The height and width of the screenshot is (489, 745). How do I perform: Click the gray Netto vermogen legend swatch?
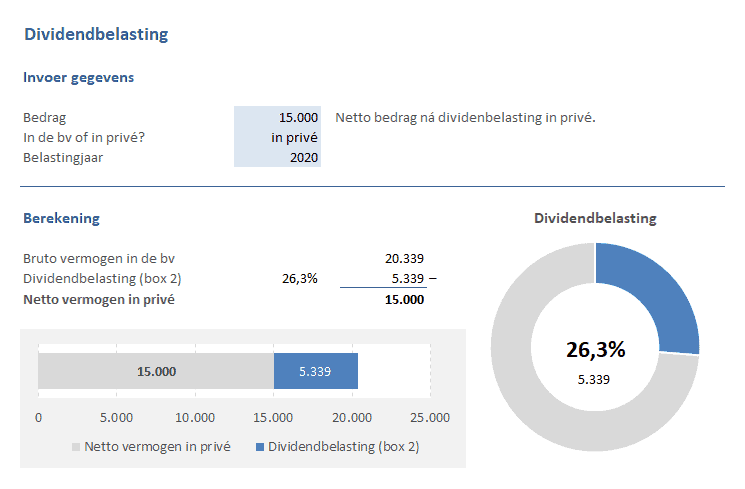(x=76, y=447)
